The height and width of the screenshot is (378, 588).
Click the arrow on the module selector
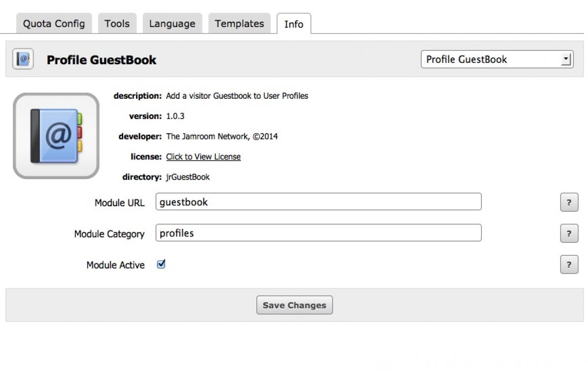[566, 59]
